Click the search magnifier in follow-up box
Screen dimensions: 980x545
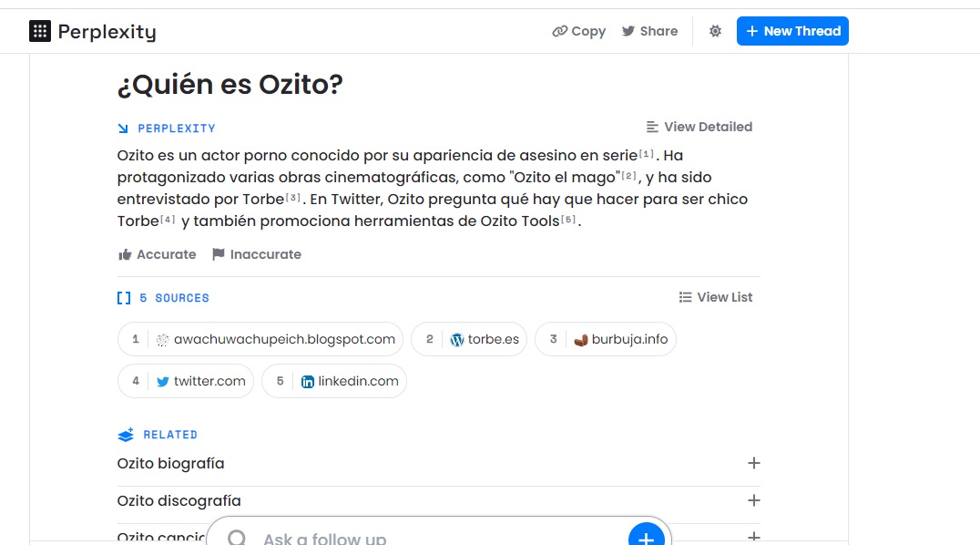[237, 538]
